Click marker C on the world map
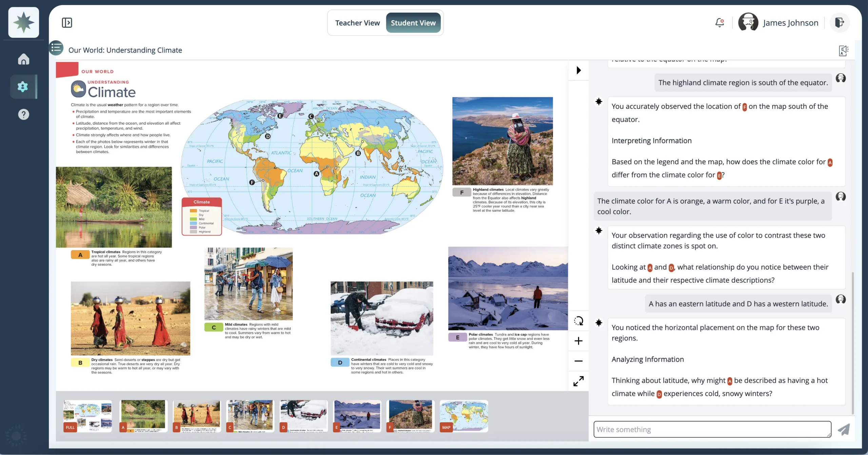Image resolution: width=868 pixels, height=455 pixels. point(311,116)
